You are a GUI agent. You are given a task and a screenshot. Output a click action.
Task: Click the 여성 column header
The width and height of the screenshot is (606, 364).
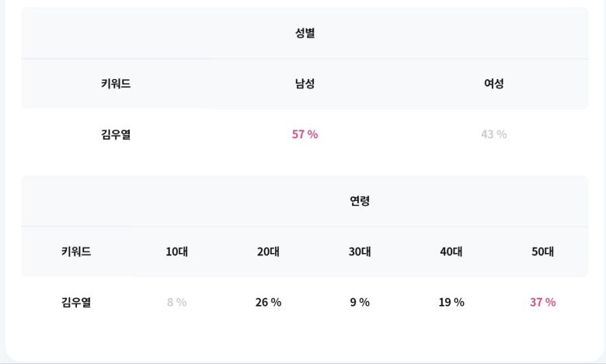click(x=494, y=84)
